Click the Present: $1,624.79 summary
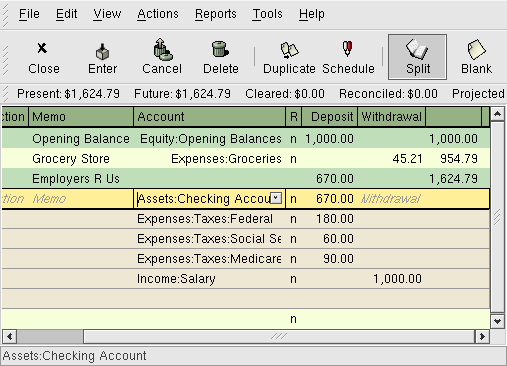This screenshot has height=366, width=507. 68,94
